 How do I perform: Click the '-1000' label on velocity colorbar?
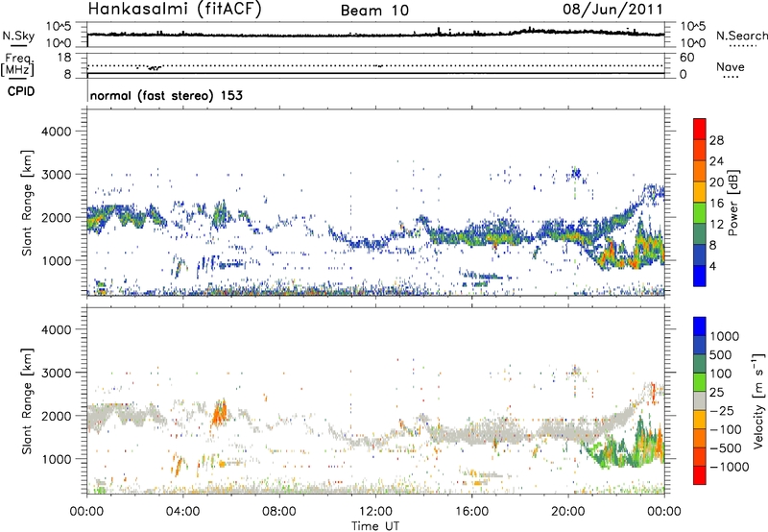(x=729, y=467)
